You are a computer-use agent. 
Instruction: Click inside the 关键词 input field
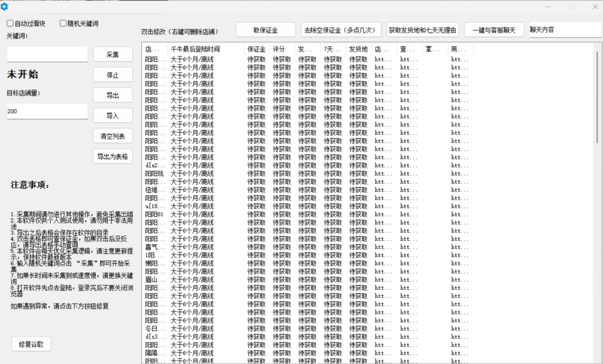(47, 53)
